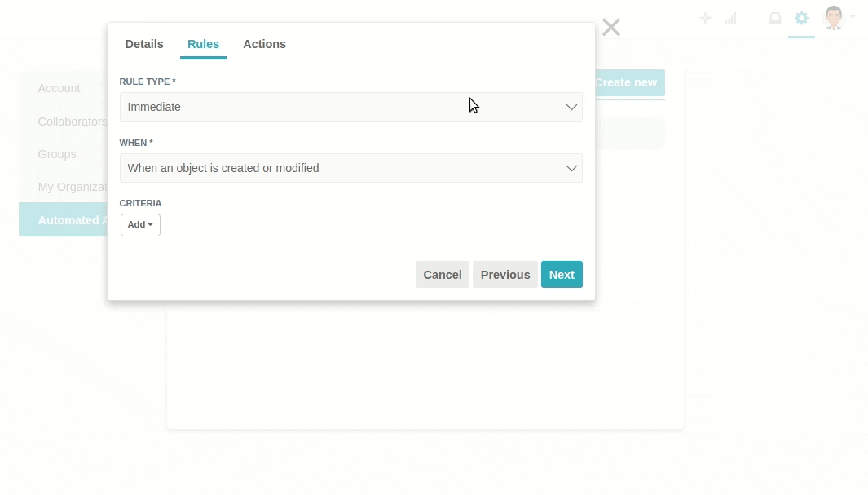Open the inbox tray icon
The height and width of the screenshot is (495, 868).
(x=775, y=18)
